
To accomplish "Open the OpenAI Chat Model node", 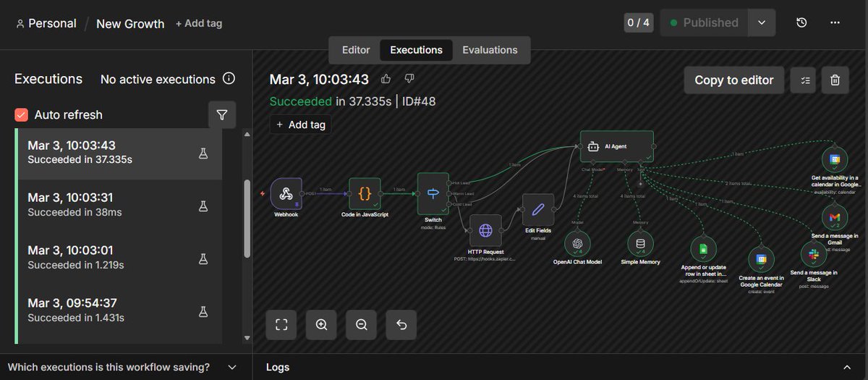I will [577, 244].
